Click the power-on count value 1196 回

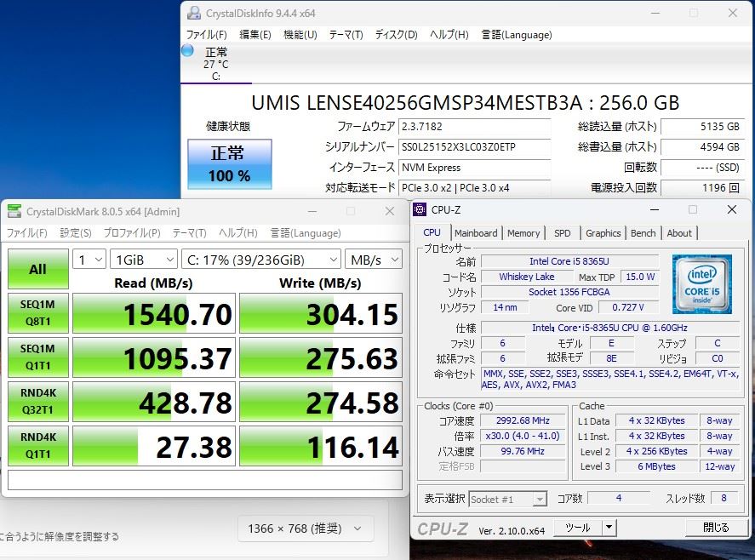click(x=702, y=188)
